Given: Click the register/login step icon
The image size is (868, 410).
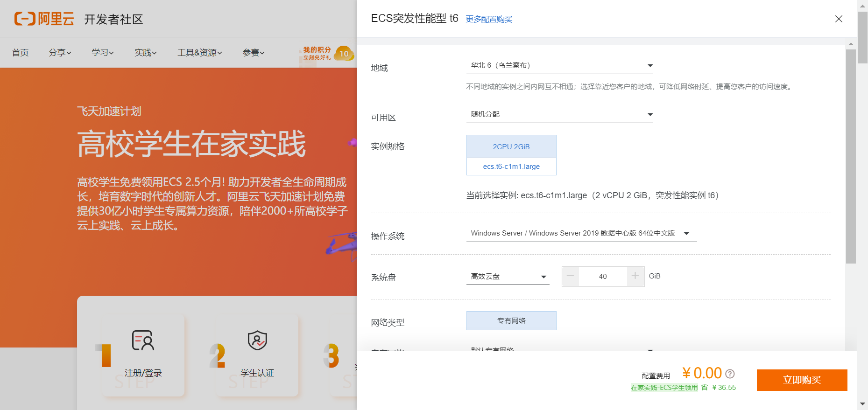Looking at the screenshot, I should (143, 341).
